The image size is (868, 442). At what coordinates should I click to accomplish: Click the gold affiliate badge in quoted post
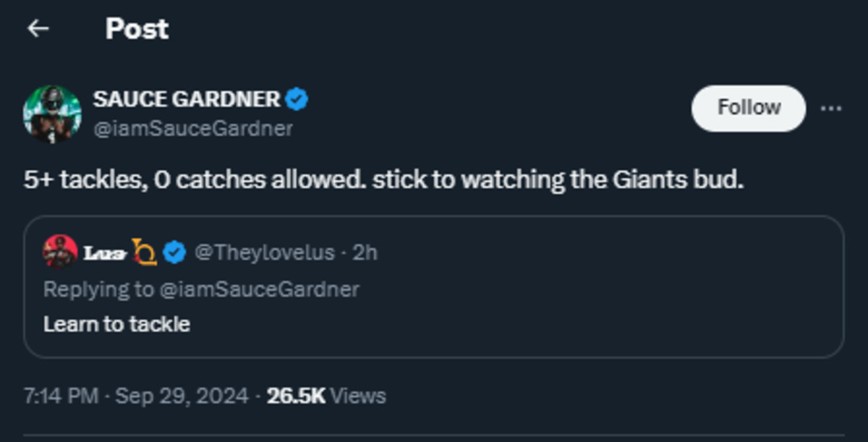[x=144, y=252]
